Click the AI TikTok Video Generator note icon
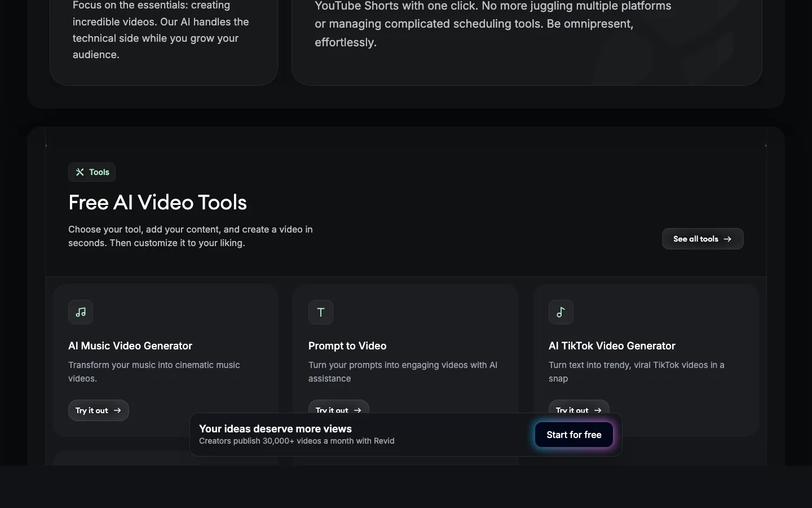 click(x=561, y=312)
